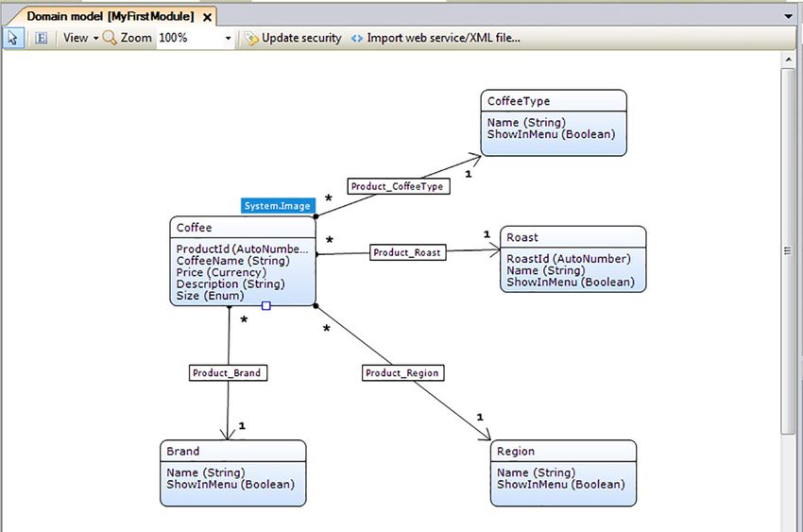Click the Zoom magnifier icon
The image size is (803, 532).
tap(110, 38)
